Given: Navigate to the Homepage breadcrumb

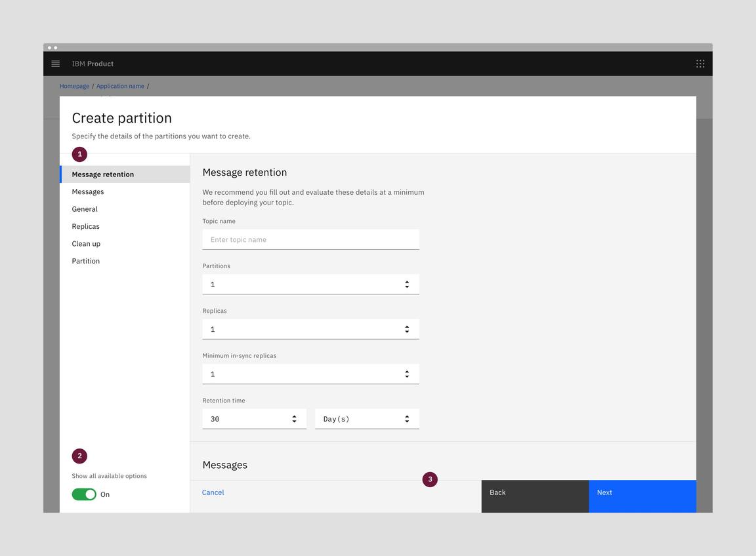Looking at the screenshot, I should (x=74, y=86).
